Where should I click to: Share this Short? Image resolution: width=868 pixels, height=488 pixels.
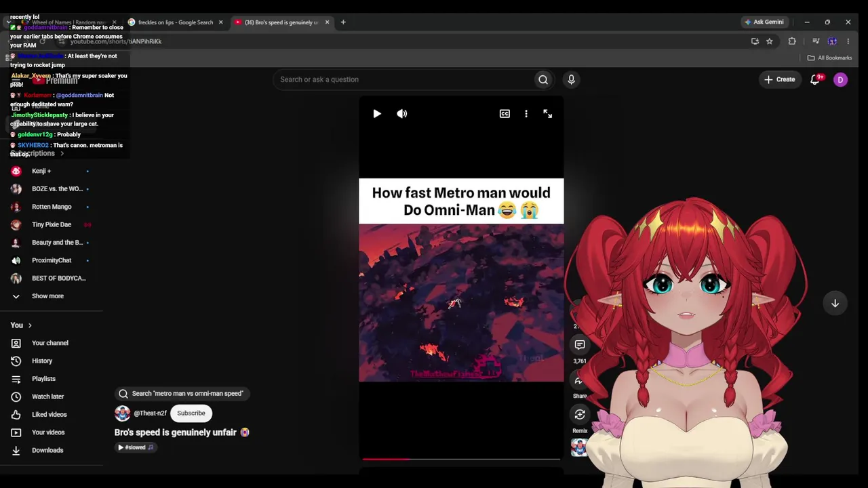(579, 381)
